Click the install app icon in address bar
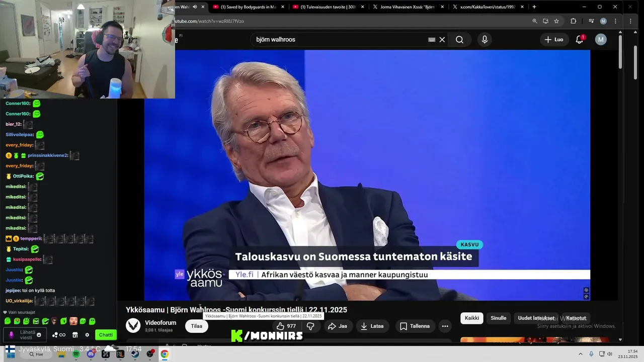 (x=545, y=21)
